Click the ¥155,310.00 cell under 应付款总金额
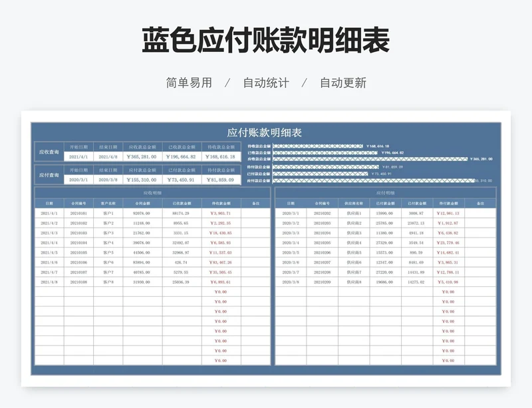 coord(142,180)
